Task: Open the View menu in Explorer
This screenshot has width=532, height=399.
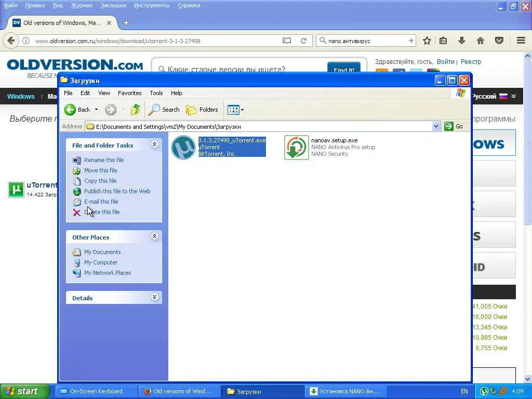Action: click(104, 93)
